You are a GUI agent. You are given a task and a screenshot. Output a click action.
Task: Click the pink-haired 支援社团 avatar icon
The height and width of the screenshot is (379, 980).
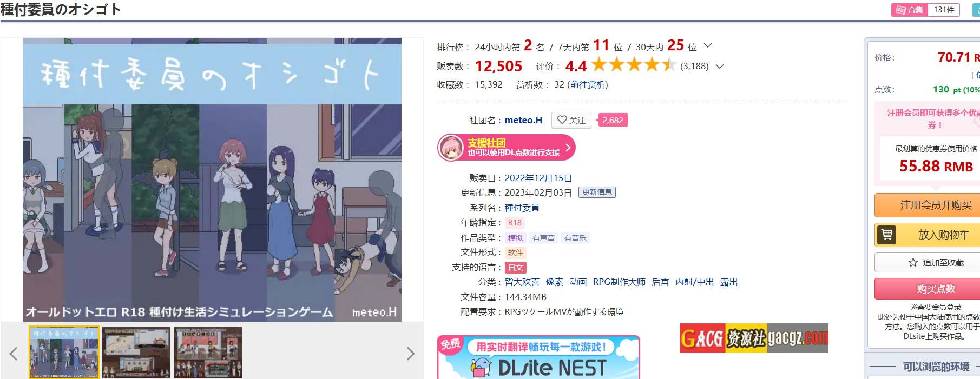(x=451, y=148)
